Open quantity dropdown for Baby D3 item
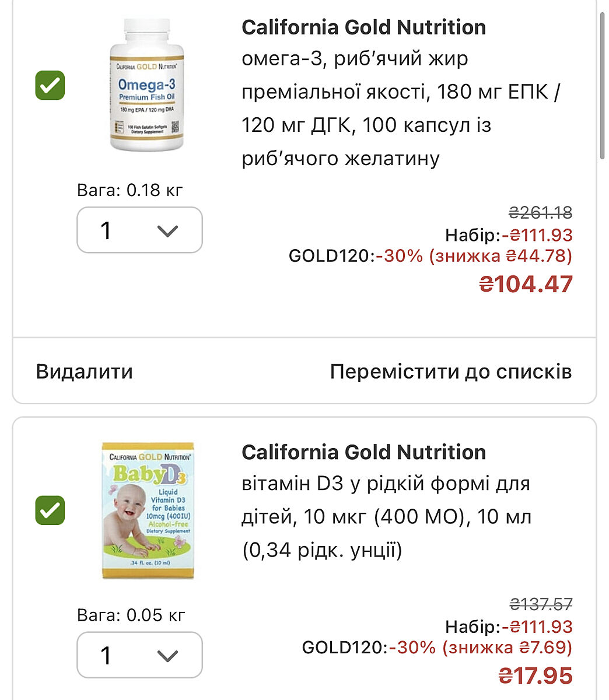Viewport: 609px width, 700px height. click(139, 655)
